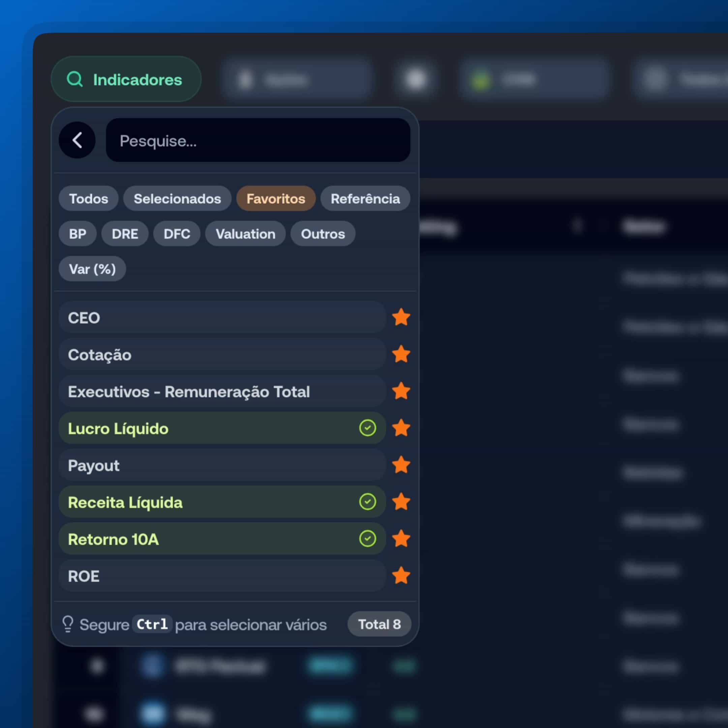The image size is (728, 728).
Task: Select the Payout indicator row
Action: [x=222, y=465]
